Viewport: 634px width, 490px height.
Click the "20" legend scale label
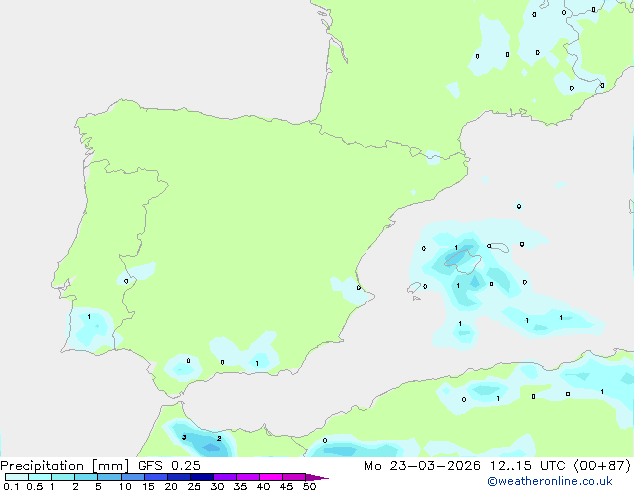click(171, 486)
